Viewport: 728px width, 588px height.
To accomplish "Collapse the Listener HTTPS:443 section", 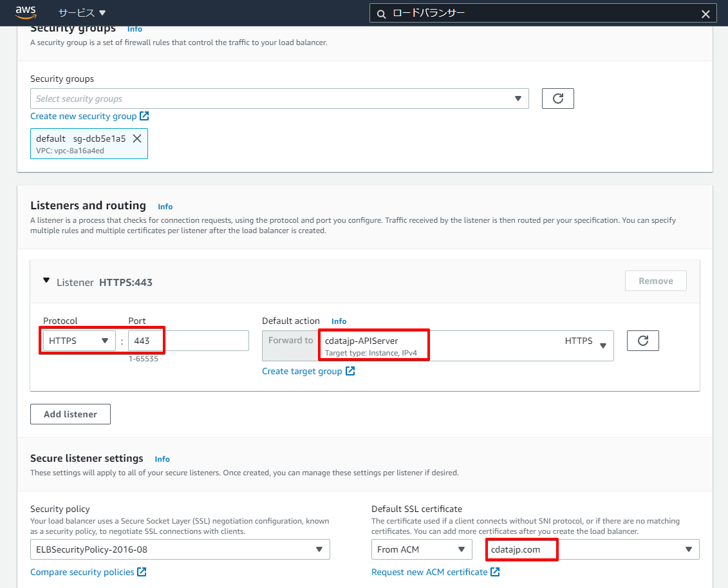I will coord(46,281).
